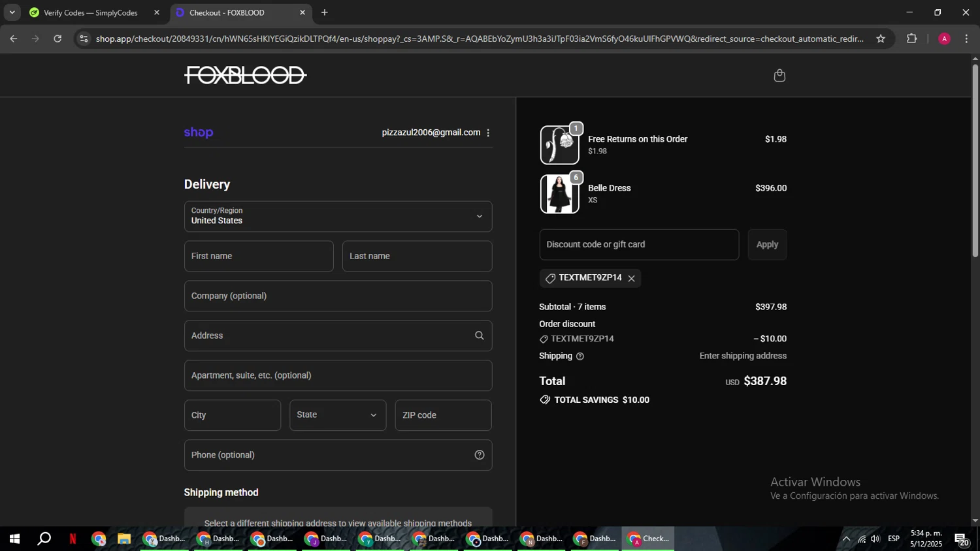The width and height of the screenshot is (980, 551).
Task: Click the "Subtotal · 7 items" label
Action: pos(572,307)
